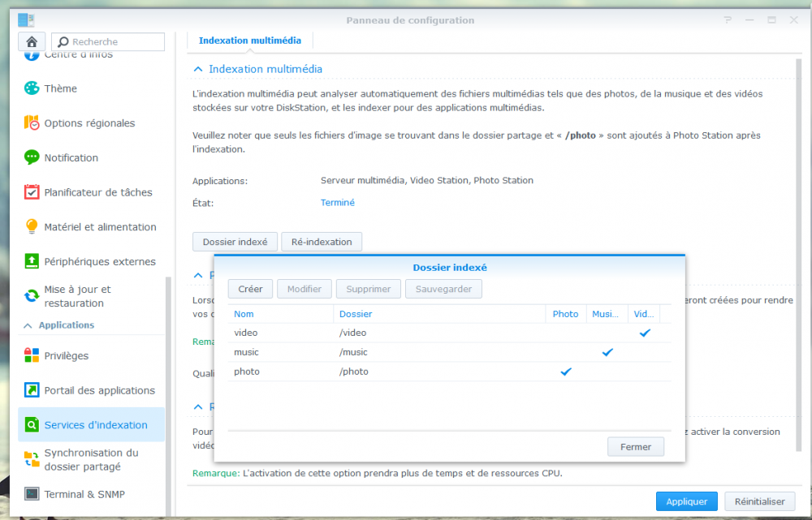Viewport: 812px width, 520px height.
Task: Collapse the Indexation multimédia section
Action: click(x=198, y=69)
